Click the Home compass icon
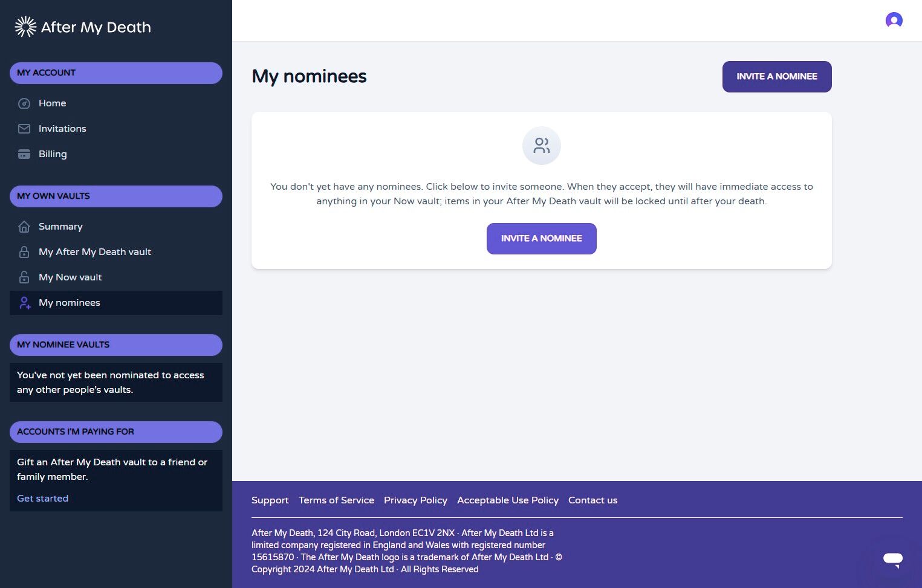This screenshot has height=588, width=922. click(24, 103)
